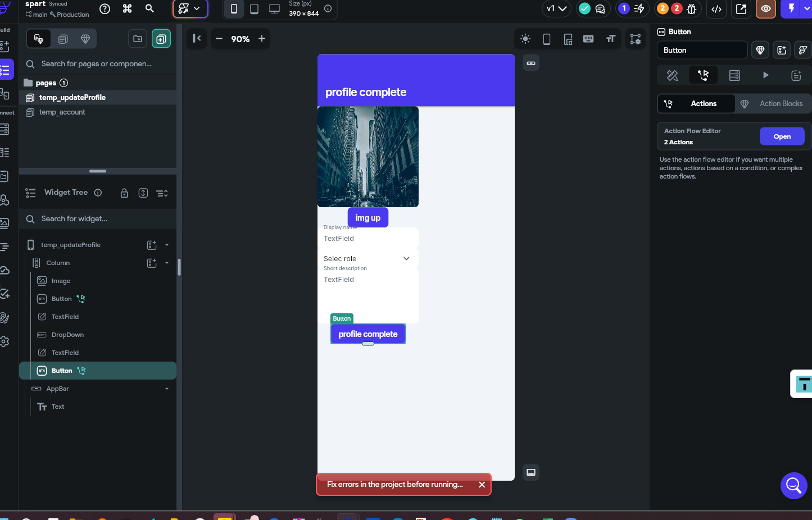
Task: Select the tablet device preview icon
Action: click(254, 9)
